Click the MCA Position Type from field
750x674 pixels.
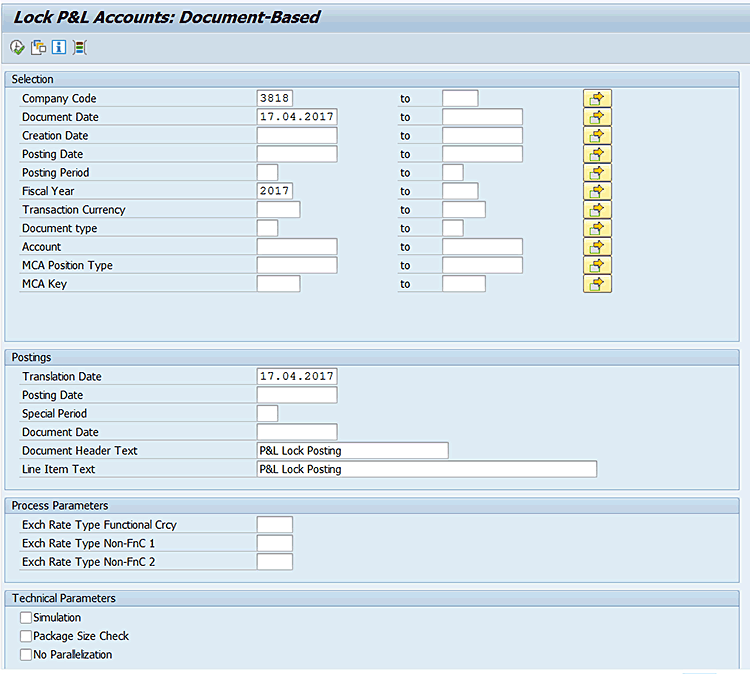tap(297, 265)
